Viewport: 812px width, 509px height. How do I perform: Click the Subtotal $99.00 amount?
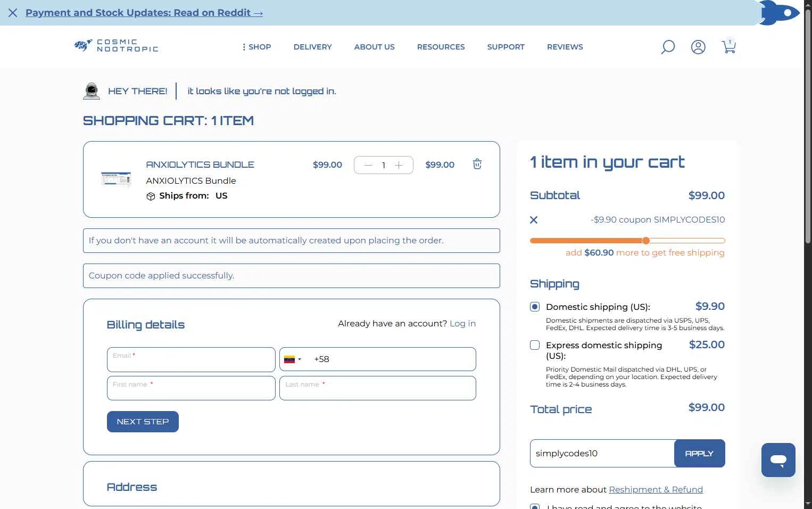click(x=707, y=195)
